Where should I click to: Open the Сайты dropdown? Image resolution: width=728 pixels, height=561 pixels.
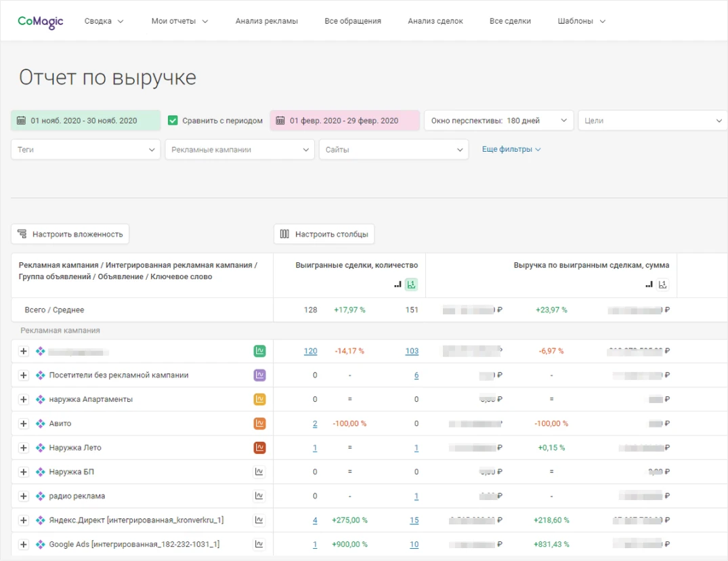[393, 150]
